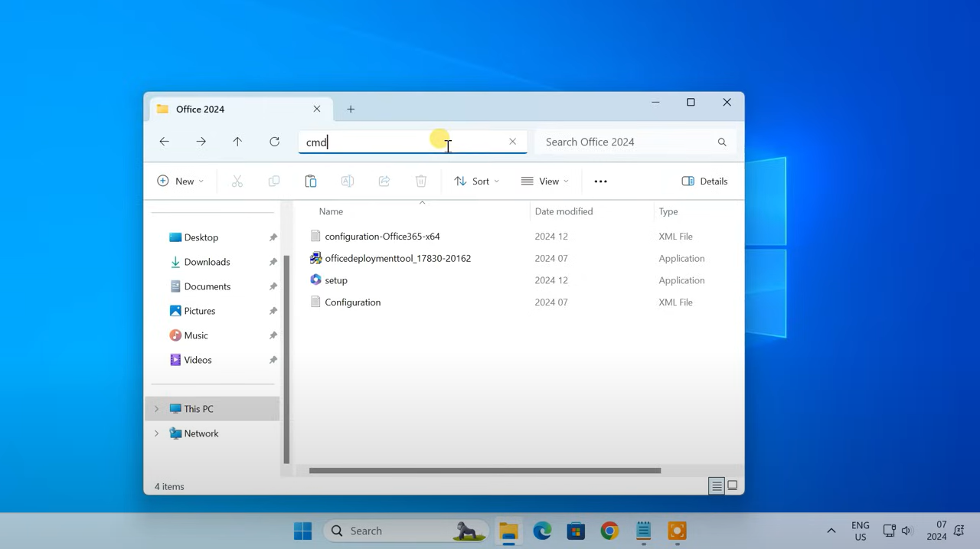Open Google Chrome from taskbar

point(609,531)
